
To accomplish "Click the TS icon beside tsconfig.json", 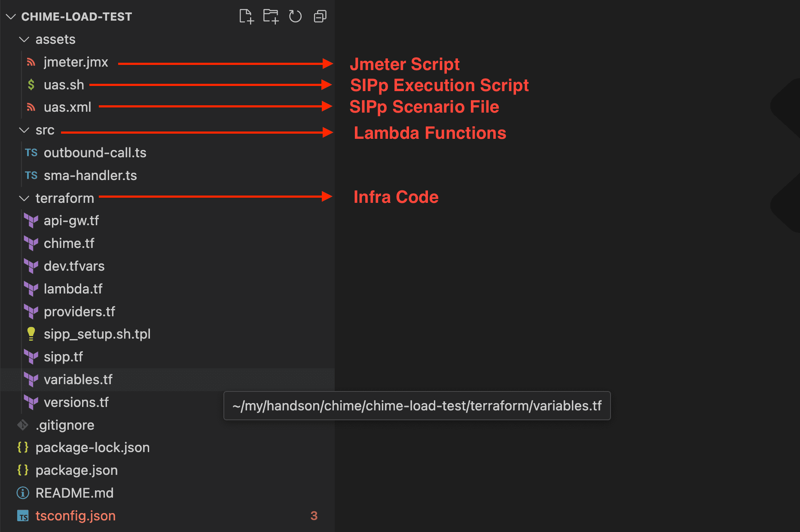I will (23, 516).
